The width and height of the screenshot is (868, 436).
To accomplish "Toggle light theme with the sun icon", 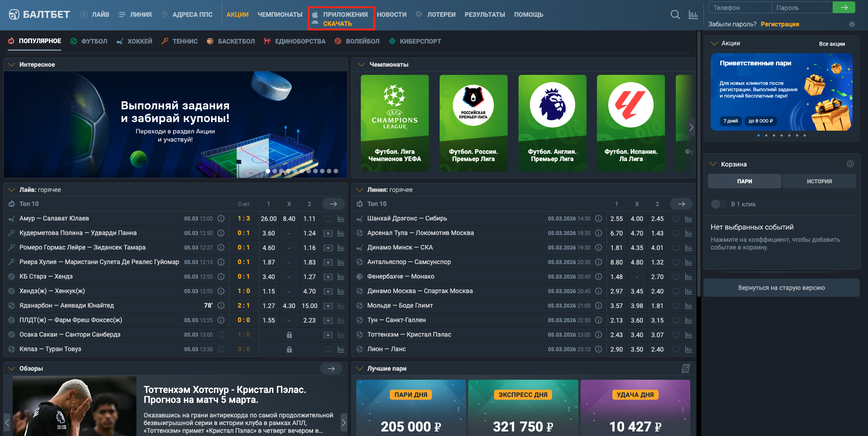I will pyautogui.click(x=852, y=24).
